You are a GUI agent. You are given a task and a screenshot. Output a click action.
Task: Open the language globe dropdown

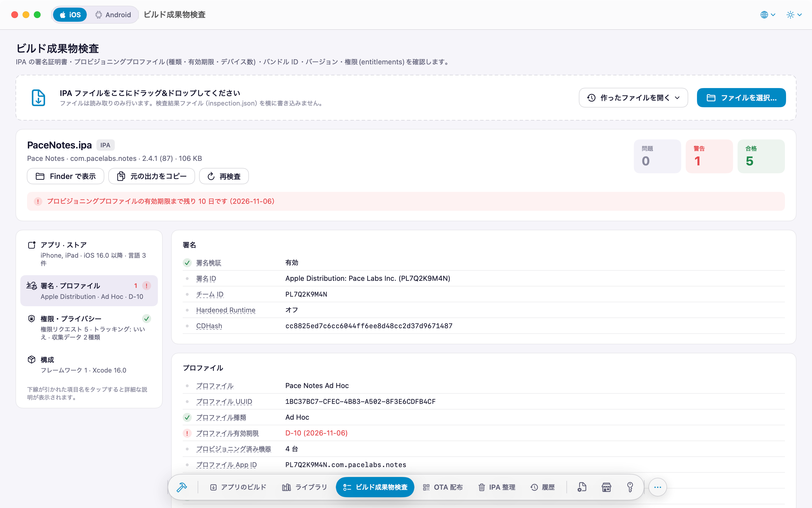(x=768, y=15)
